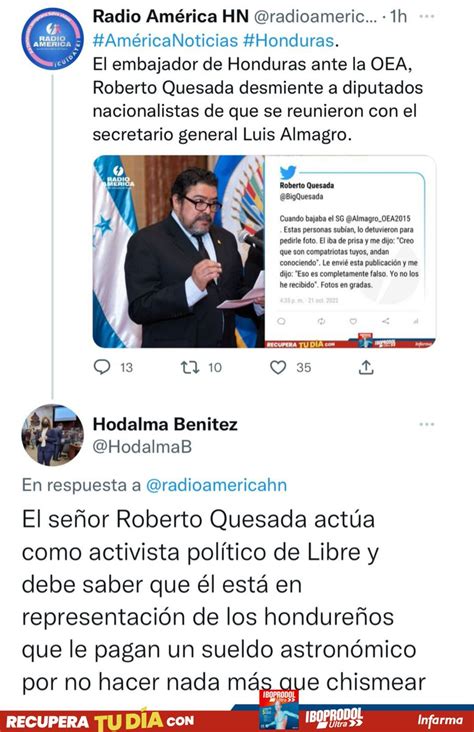Tap the share icon under the tweet
Viewport: 474px width, 732px height.
pos(366,367)
